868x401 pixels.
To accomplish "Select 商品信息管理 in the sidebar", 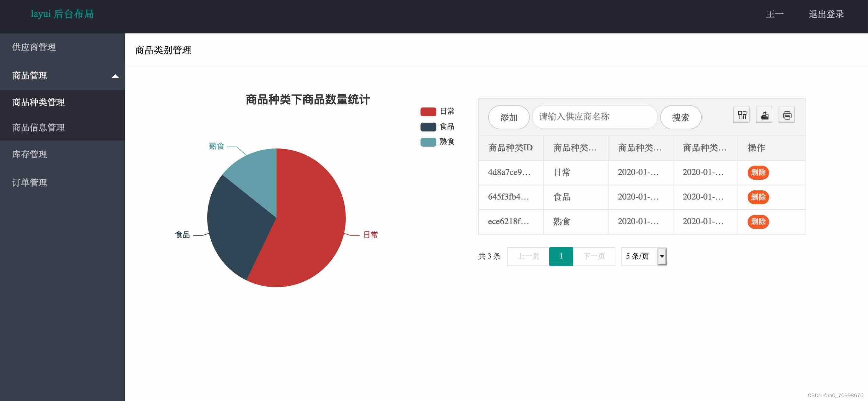I will [38, 128].
